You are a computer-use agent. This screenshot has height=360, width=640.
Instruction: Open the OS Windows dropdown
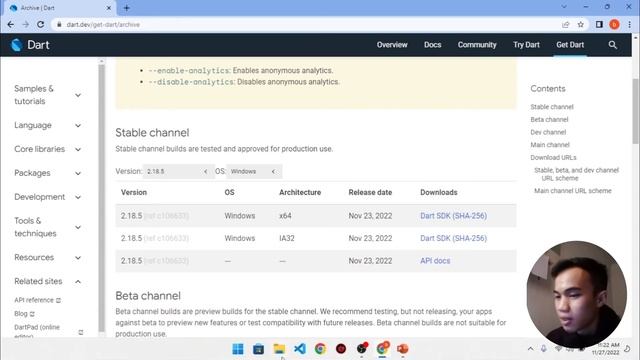tap(254, 171)
